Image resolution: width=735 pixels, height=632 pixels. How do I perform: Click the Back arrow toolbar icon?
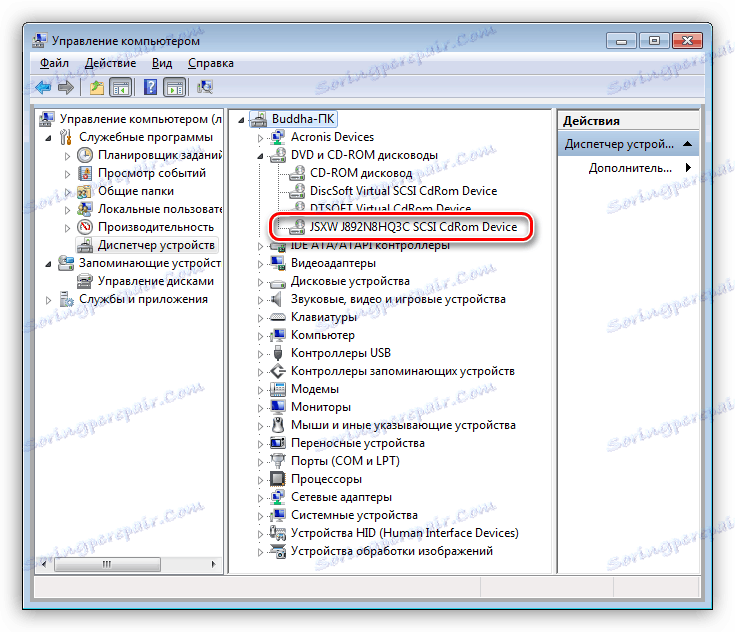point(43,87)
